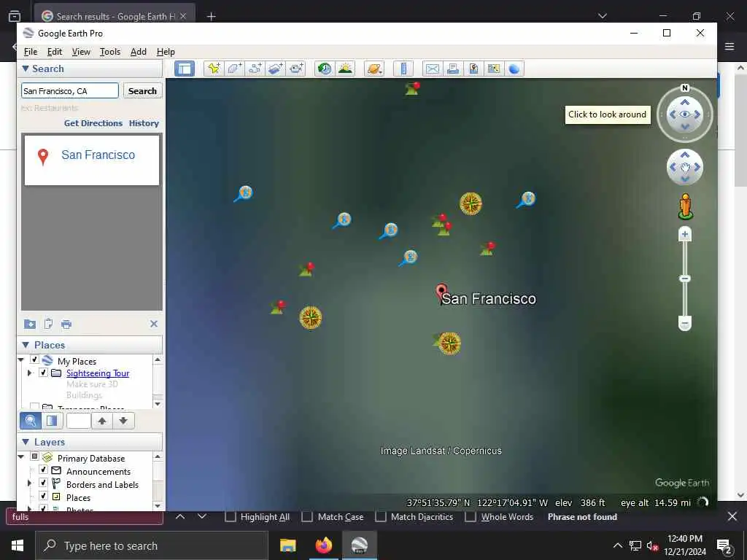This screenshot has height=560, width=747.
Task: Enable Whole Words option
Action: tap(471, 517)
